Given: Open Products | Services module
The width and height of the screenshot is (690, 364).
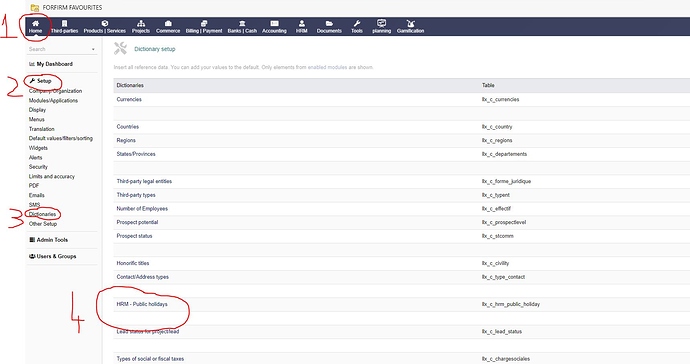Looking at the screenshot, I should (105, 27).
